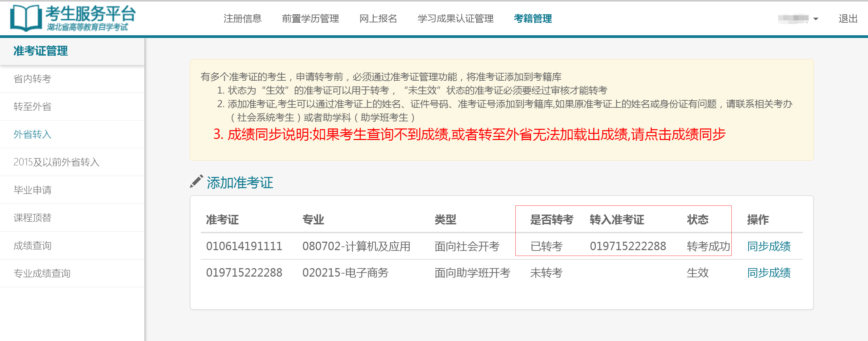The width and height of the screenshot is (868, 341).
Task: Choose 外省转入 in the left menu
Action: click(33, 135)
